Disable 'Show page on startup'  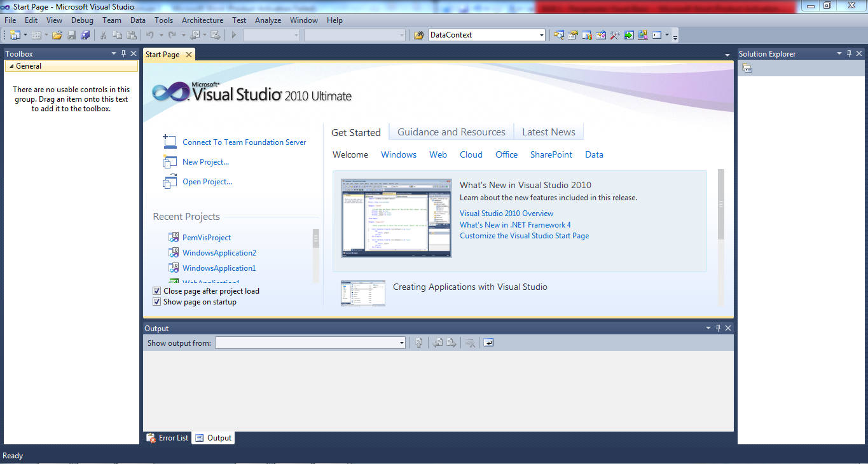[156, 301]
